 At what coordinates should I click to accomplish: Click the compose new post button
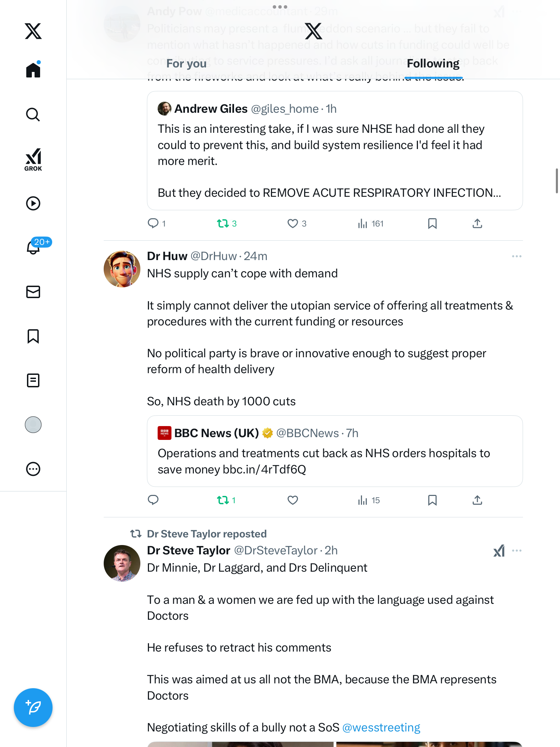click(33, 708)
